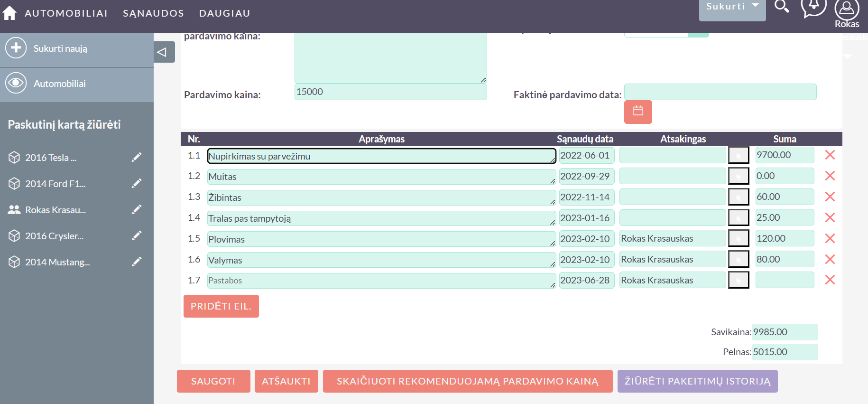Select responsible user for Muitas row

[x=739, y=176]
